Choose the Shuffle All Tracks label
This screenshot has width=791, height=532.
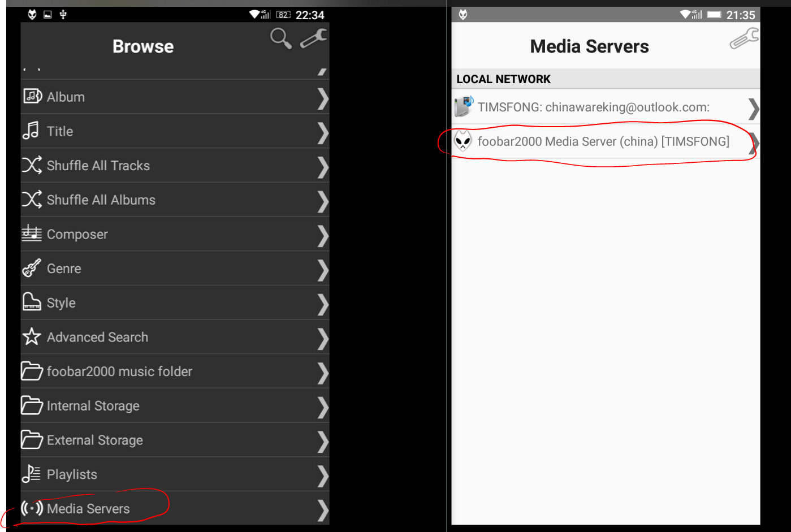click(98, 166)
